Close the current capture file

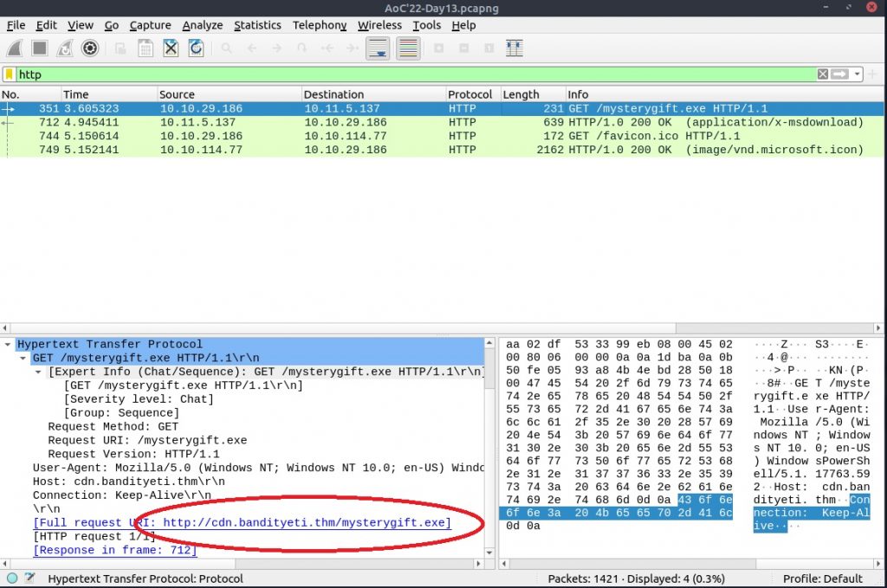click(x=171, y=48)
